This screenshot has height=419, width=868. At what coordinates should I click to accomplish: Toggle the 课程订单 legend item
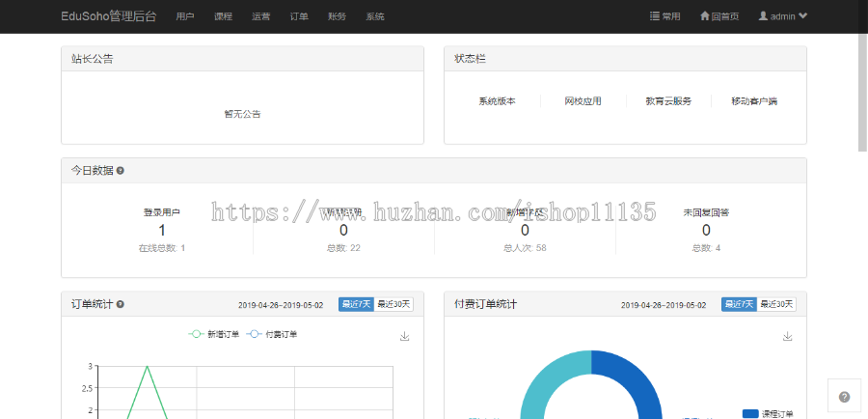pos(768,413)
